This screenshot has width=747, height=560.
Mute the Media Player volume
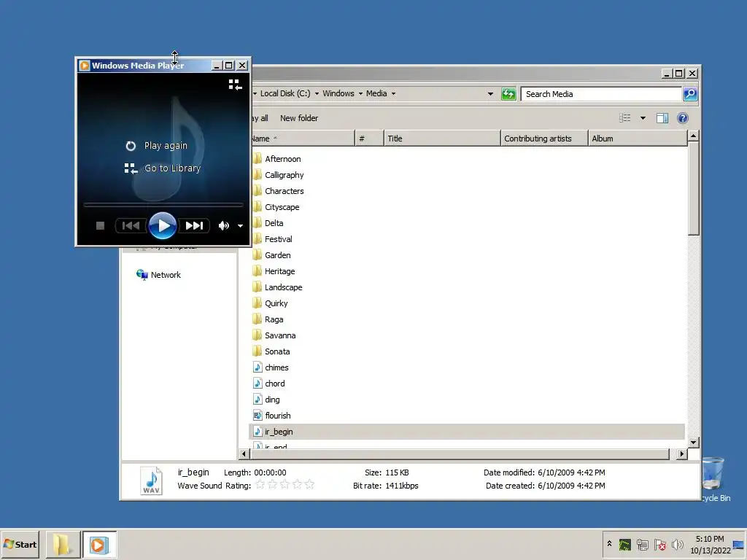(223, 226)
